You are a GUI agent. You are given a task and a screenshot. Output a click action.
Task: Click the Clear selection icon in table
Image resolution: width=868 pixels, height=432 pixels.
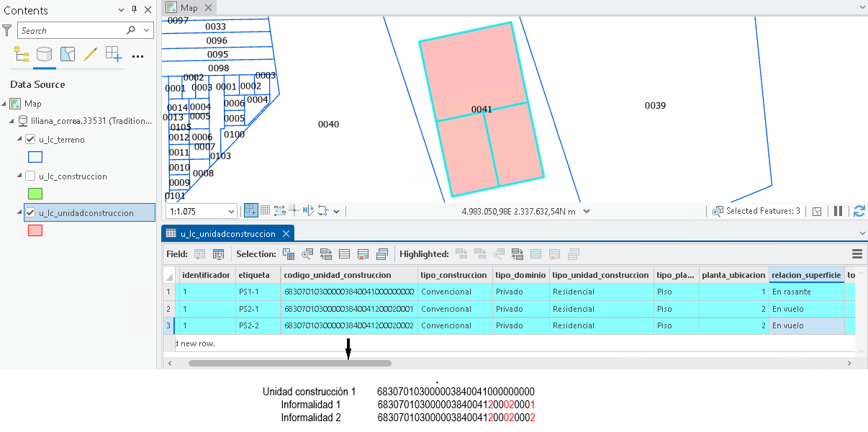[x=363, y=254]
